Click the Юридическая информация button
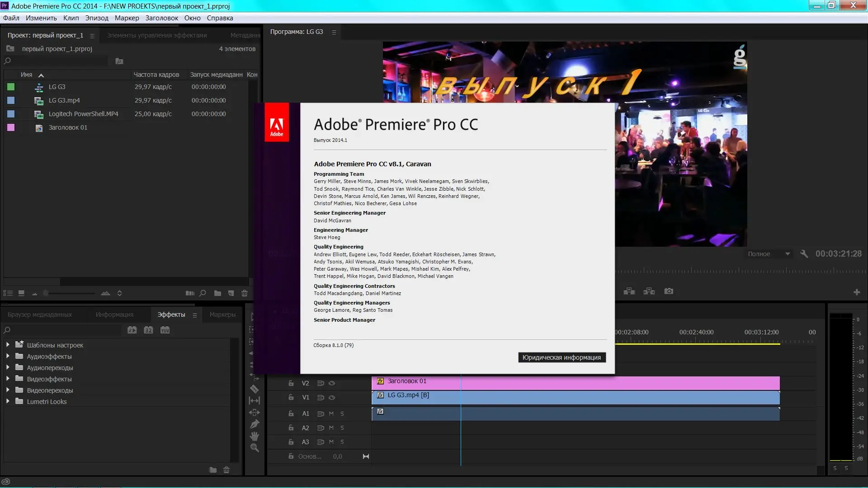 [x=561, y=357]
